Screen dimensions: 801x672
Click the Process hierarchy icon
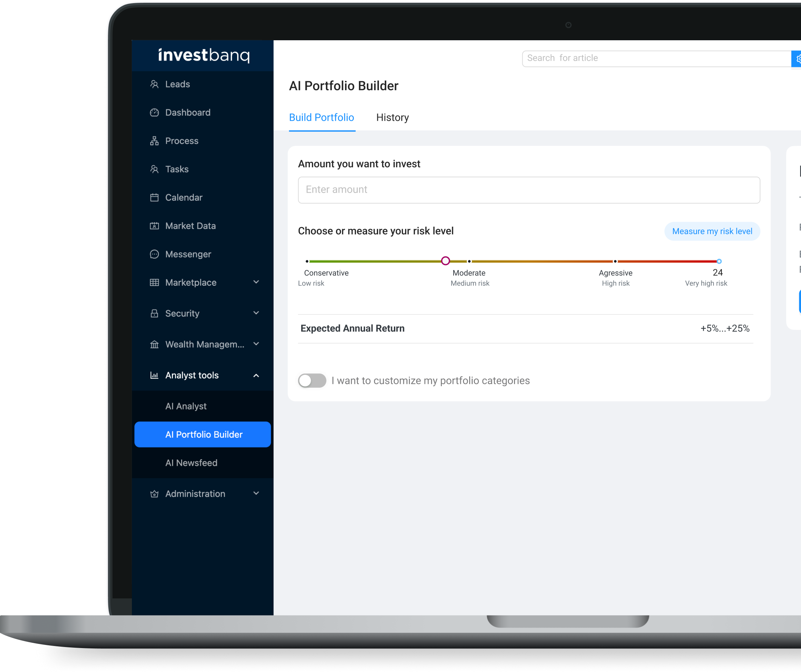point(154,141)
